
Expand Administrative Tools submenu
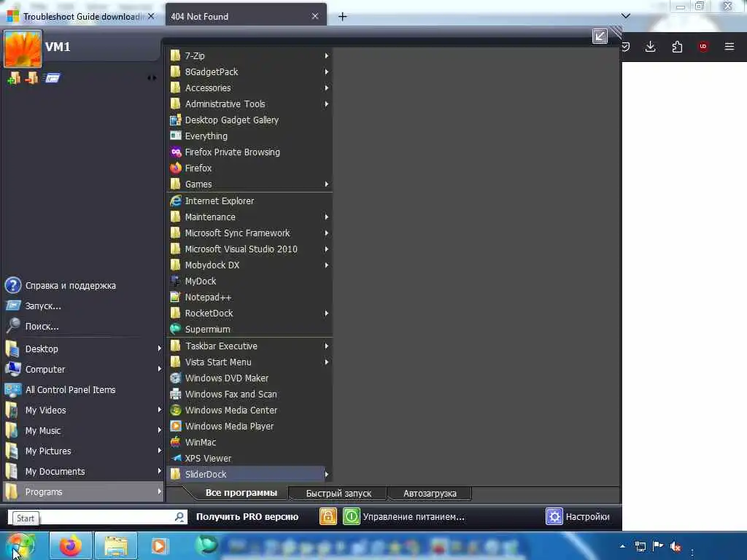(326, 104)
